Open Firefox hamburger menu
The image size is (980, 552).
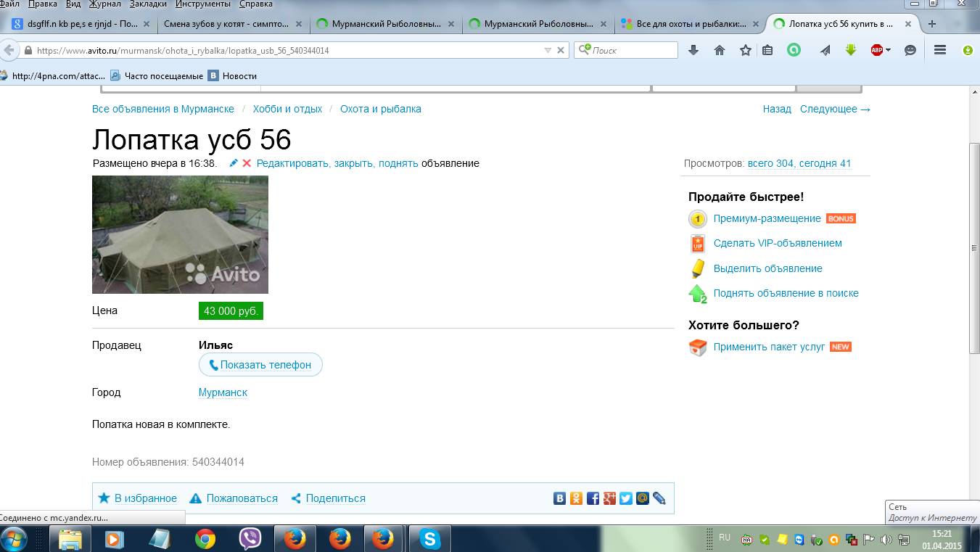click(x=940, y=50)
